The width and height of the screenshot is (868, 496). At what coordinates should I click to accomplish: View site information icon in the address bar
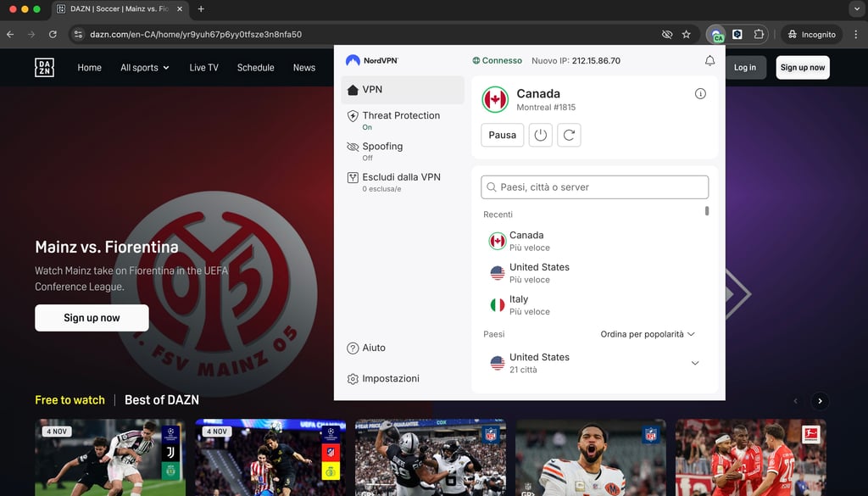tap(79, 34)
